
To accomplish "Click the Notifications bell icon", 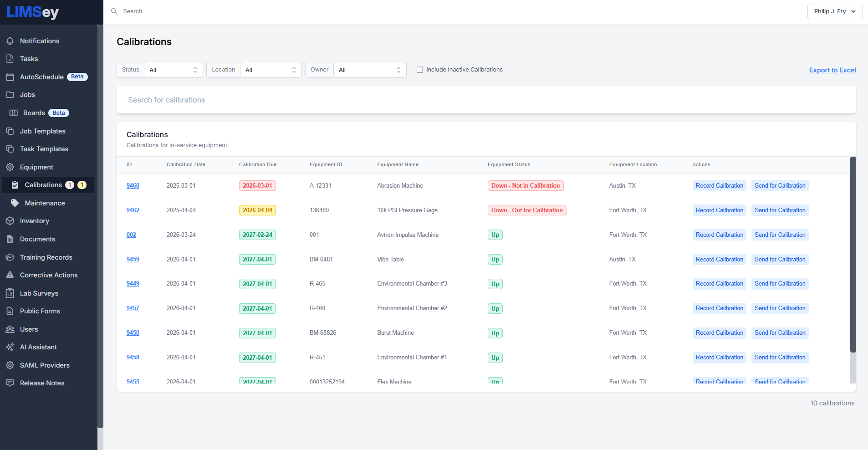I will [10, 41].
